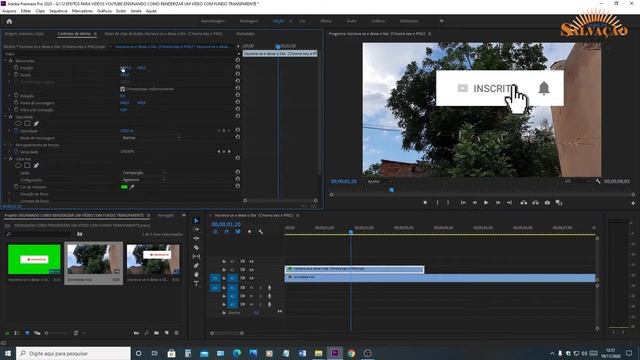Click the Export Frame camera icon
640x360 pixels.
click(547, 202)
